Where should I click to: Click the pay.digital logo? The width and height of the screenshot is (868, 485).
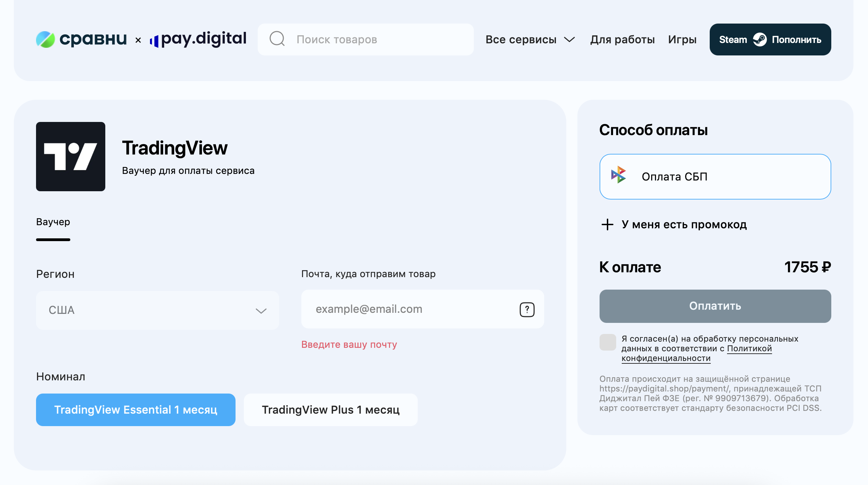(198, 39)
